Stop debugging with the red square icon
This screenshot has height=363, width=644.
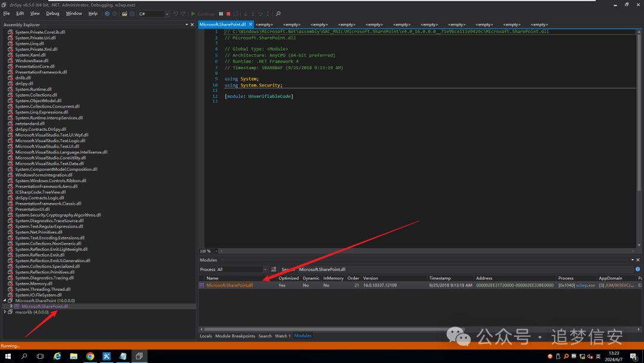click(x=228, y=14)
